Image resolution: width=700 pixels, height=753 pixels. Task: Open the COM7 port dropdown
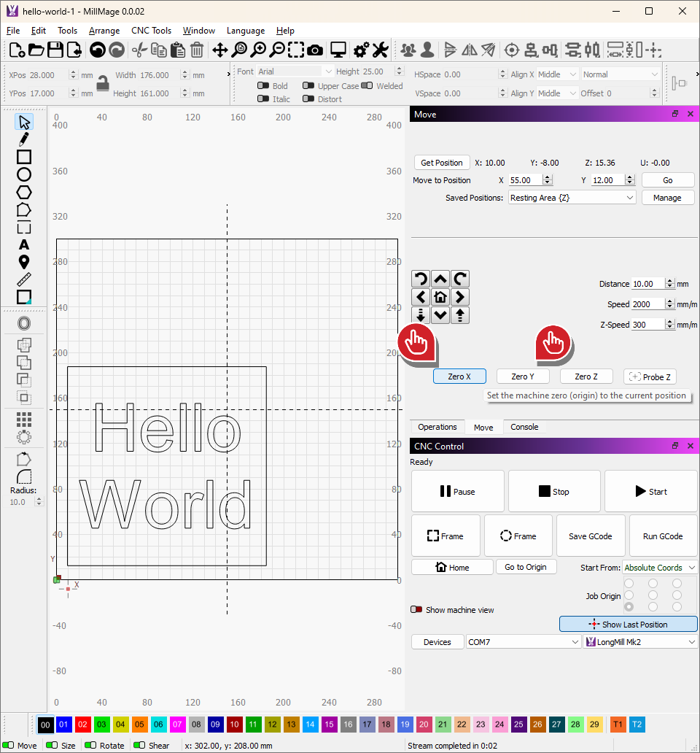(524, 642)
